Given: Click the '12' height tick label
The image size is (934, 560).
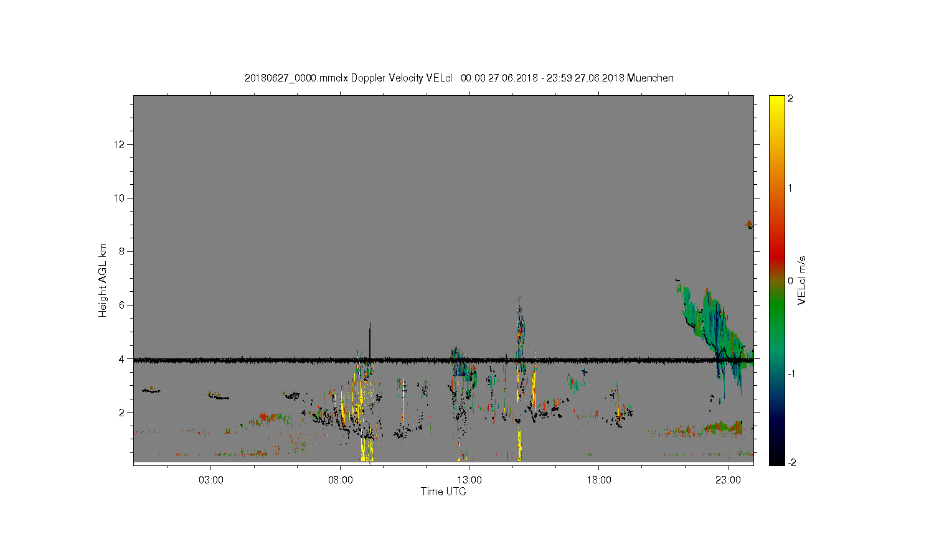Looking at the screenshot, I should click(120, 144).
